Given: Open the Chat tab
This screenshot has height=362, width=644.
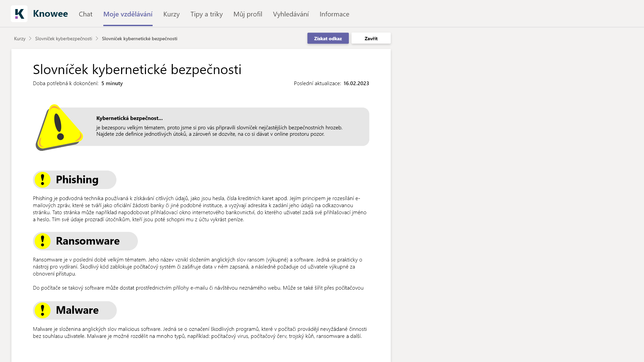Looking at the screenshot, I should click(86, 14).
